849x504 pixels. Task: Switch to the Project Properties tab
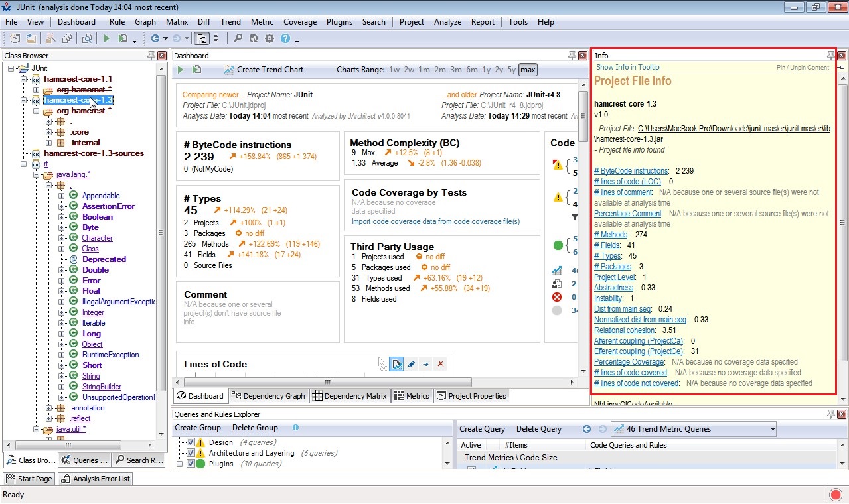pyautogui.click(x=471, y=396)
